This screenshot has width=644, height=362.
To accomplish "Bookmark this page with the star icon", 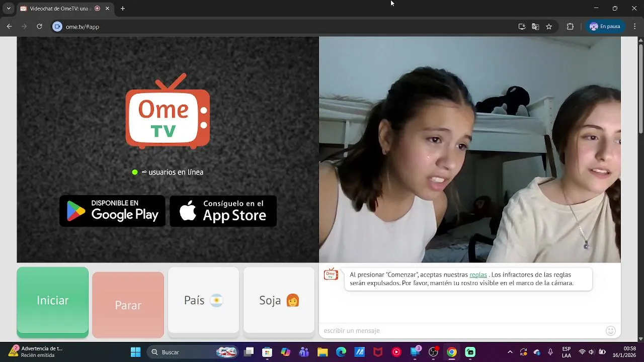I will pyautogui.click(x=549, y=27).
